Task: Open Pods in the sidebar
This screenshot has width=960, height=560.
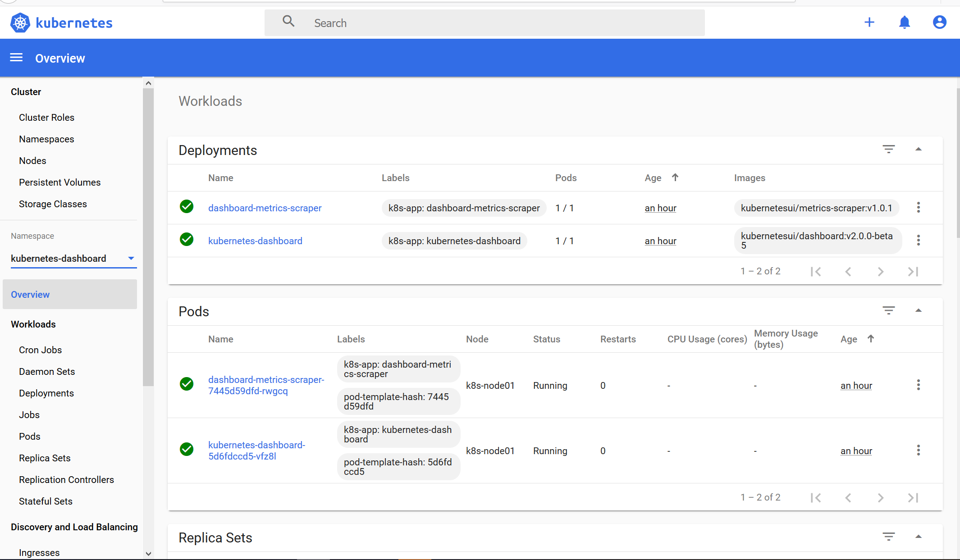Action: click(x=30, y=436)
